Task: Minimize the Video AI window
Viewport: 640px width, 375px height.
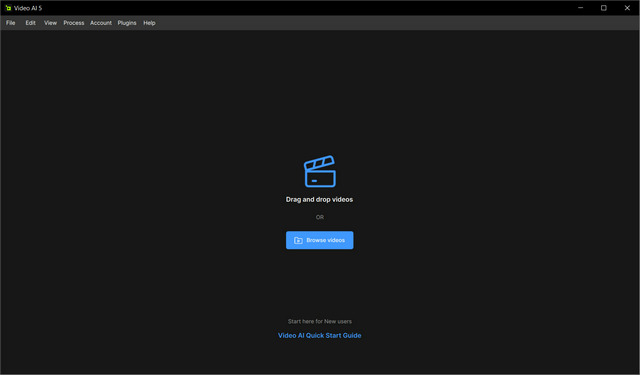Action: (580, 8)
